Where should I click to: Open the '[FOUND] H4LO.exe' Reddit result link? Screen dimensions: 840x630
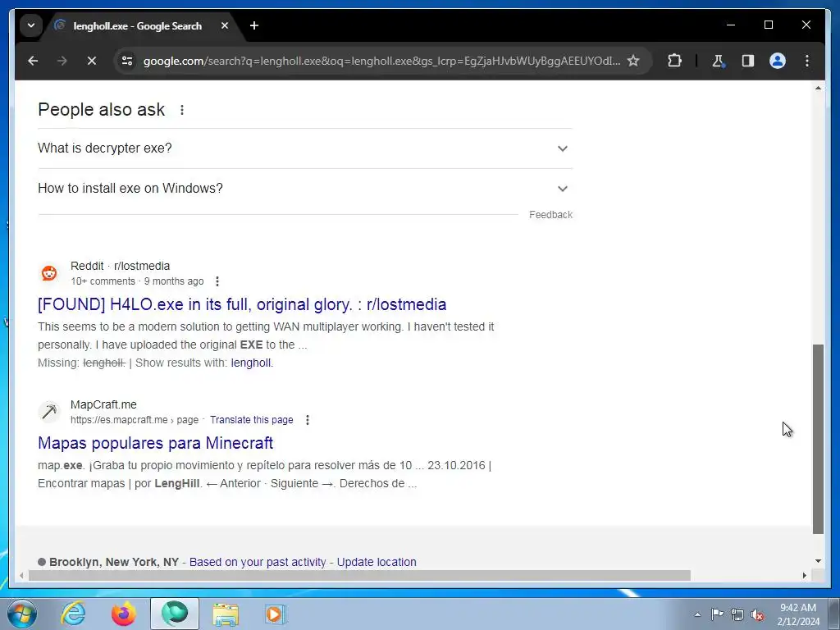[242, 304]
